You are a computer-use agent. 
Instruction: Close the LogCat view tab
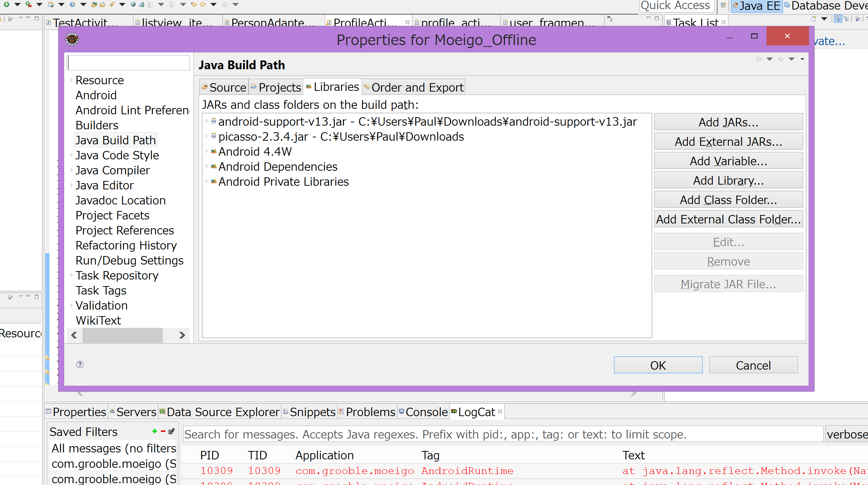coord(500,411)
